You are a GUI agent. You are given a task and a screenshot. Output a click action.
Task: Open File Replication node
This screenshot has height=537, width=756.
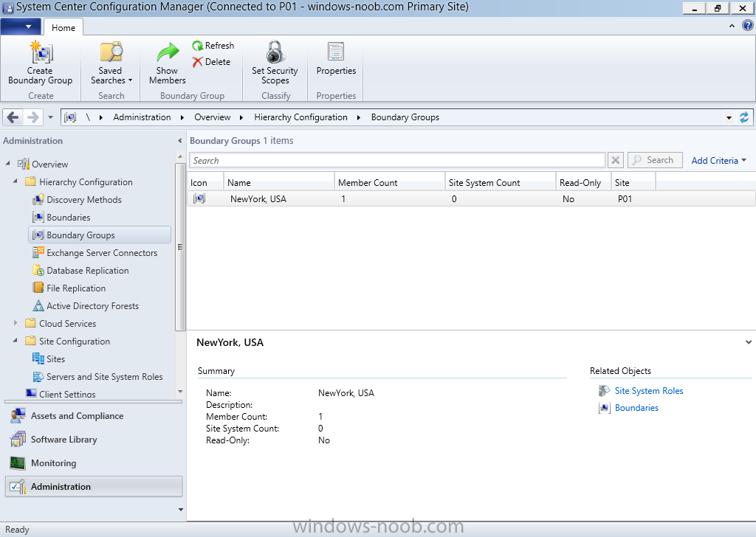click(76, 288)
